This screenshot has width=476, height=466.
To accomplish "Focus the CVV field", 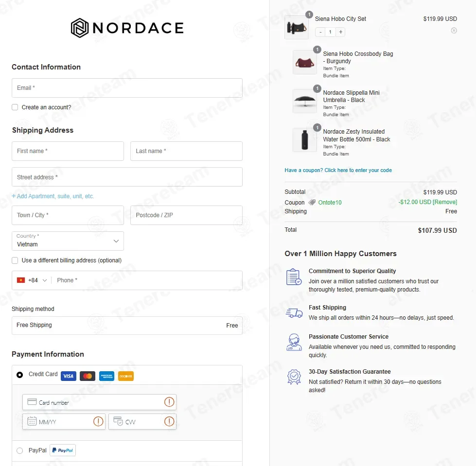I will click(x=142, y=421).
